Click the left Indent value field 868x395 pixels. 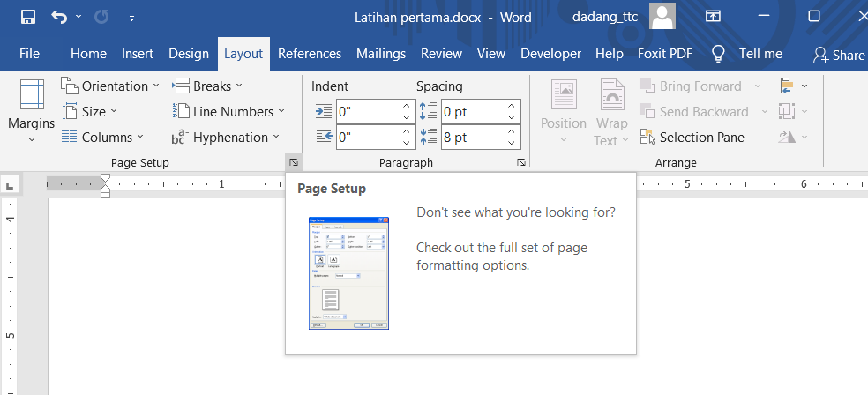[x=368, y=112]
